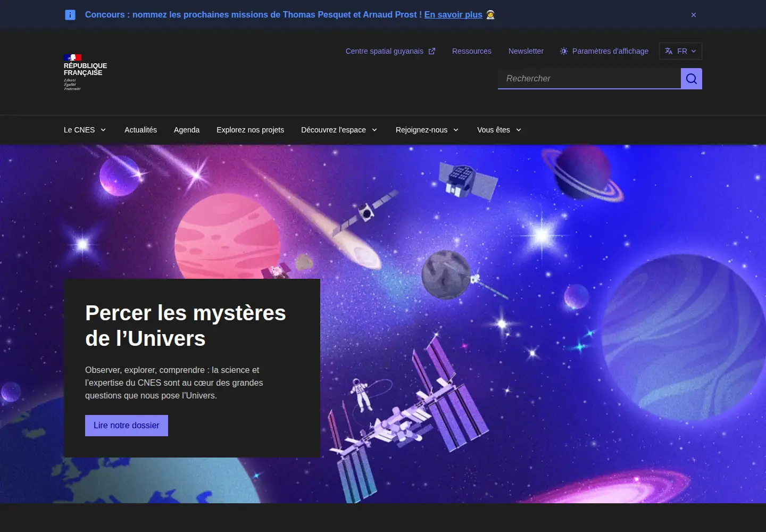This screenshot has width=766, height=532.
Task: Click the République Française logo
Action: [x=85, y=72]
